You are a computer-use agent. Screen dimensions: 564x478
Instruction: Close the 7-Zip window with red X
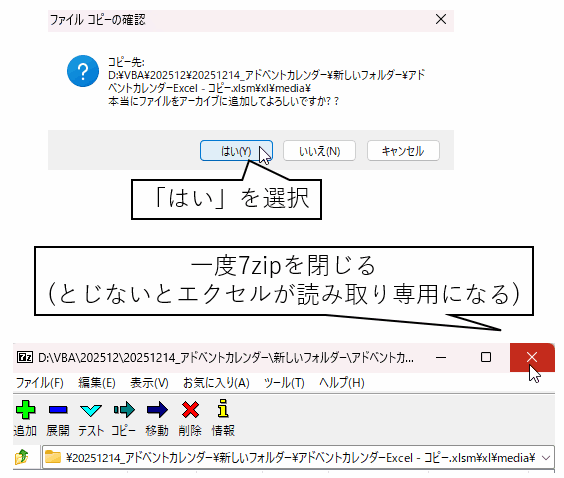(532, 357)
